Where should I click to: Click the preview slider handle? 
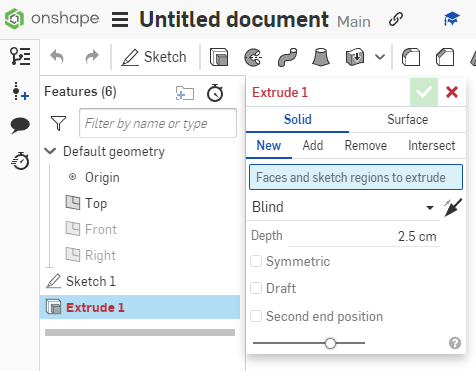click(x=330, y=343)
